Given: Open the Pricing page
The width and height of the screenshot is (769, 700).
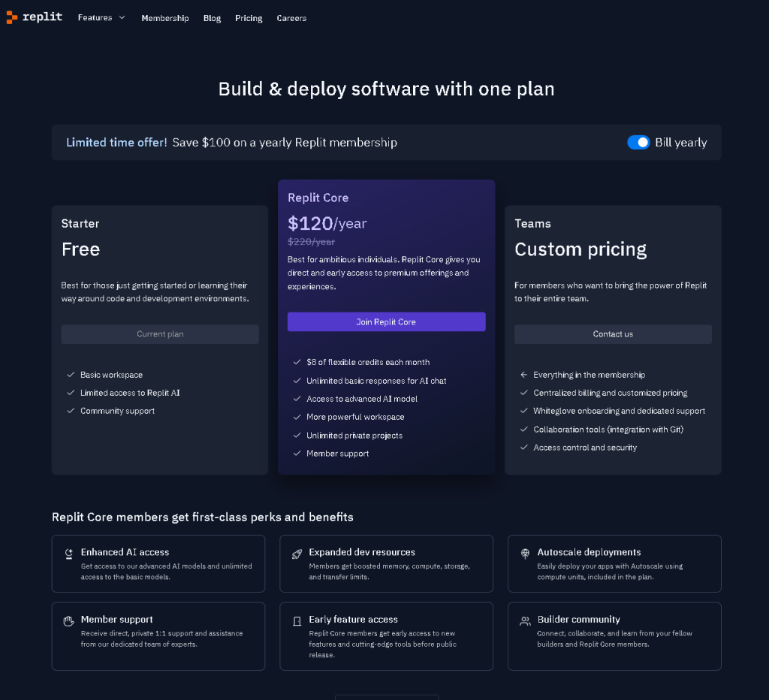Looking at the screenshot, I should 249,18.
